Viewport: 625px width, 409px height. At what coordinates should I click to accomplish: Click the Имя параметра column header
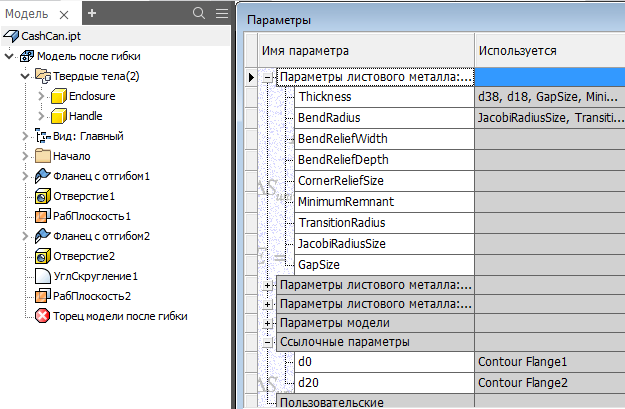coord(366,51)
